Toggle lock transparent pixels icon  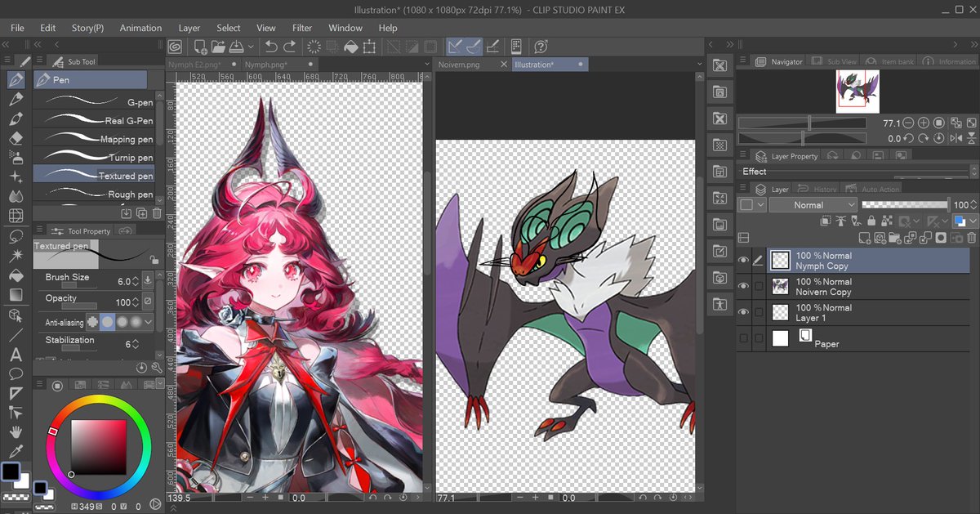pyautogui.click(x=886, y=221)
